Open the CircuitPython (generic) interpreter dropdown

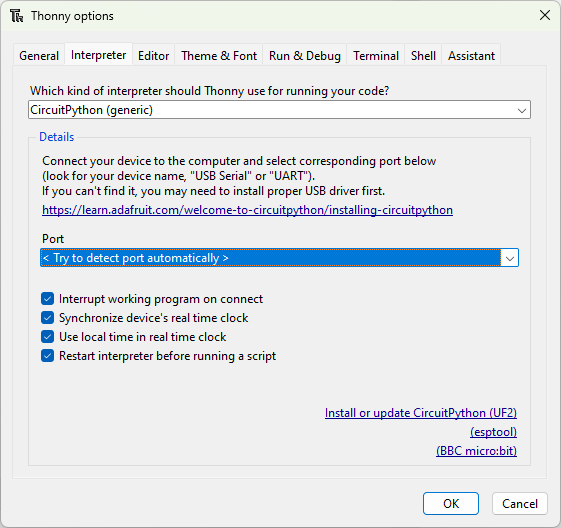click(279, 110)
